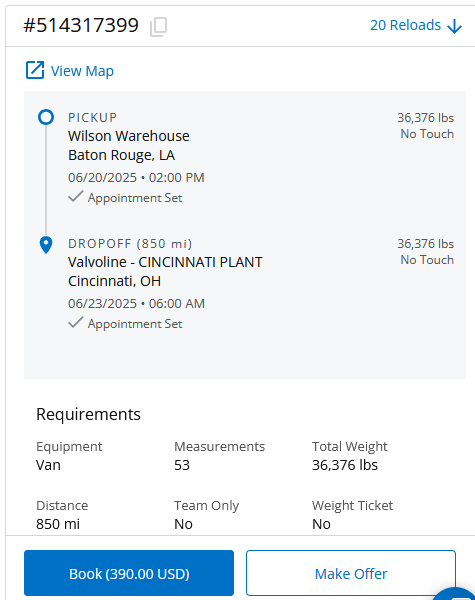475x600 pixels.
Task: Click the Requirements section heading
Action: tap(88, 414)
